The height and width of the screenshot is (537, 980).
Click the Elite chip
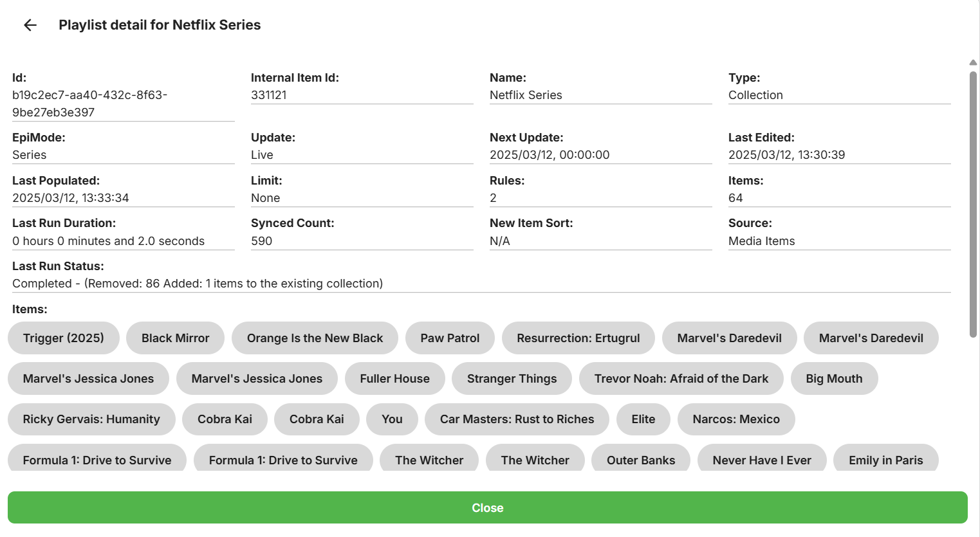point(643,419)
